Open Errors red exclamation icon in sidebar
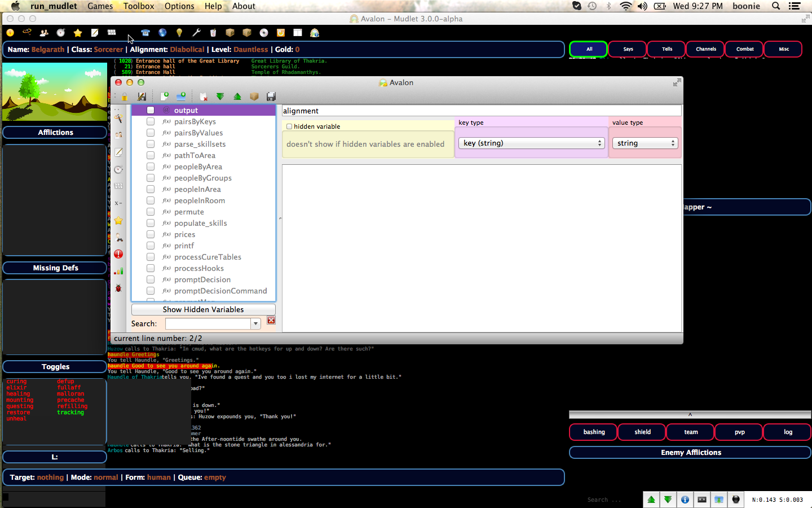Viewport: 812px width, 508px height. (x=118, y=254)
